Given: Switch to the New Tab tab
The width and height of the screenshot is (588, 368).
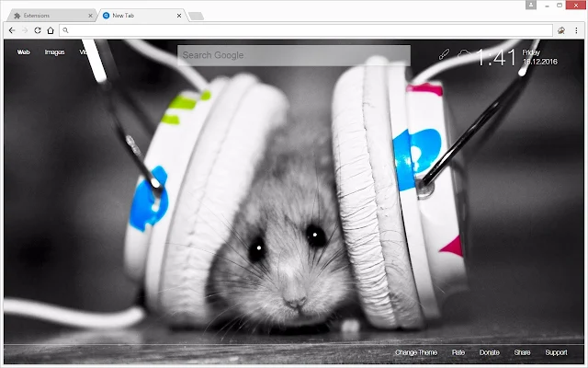Looking at the screenshot, I should coord(141,16).
